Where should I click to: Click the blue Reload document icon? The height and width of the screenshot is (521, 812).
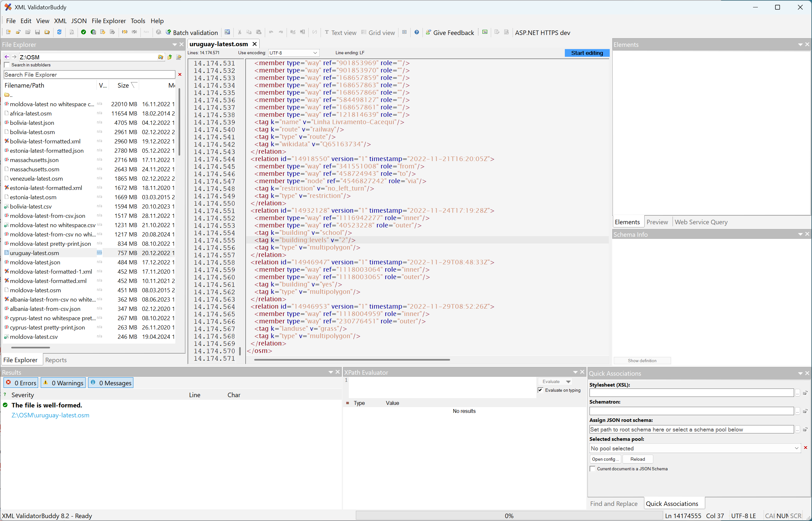tap(59, 32)
